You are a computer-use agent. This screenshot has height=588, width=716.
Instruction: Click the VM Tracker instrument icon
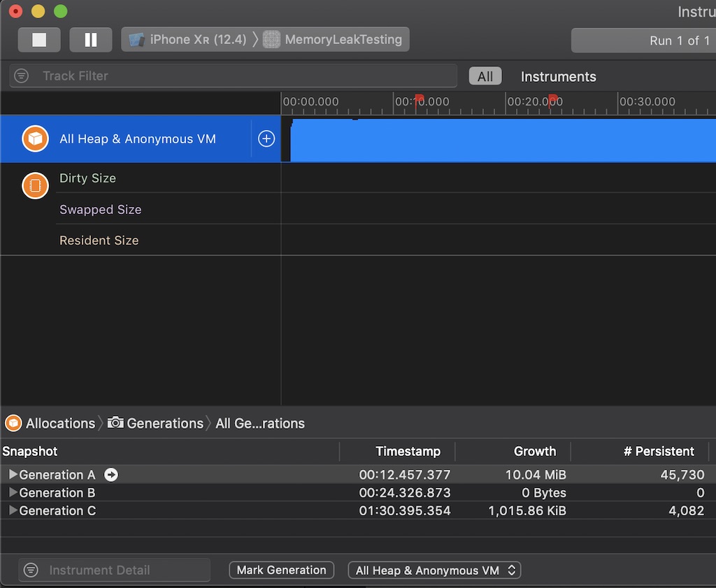(x=35, y=185)
